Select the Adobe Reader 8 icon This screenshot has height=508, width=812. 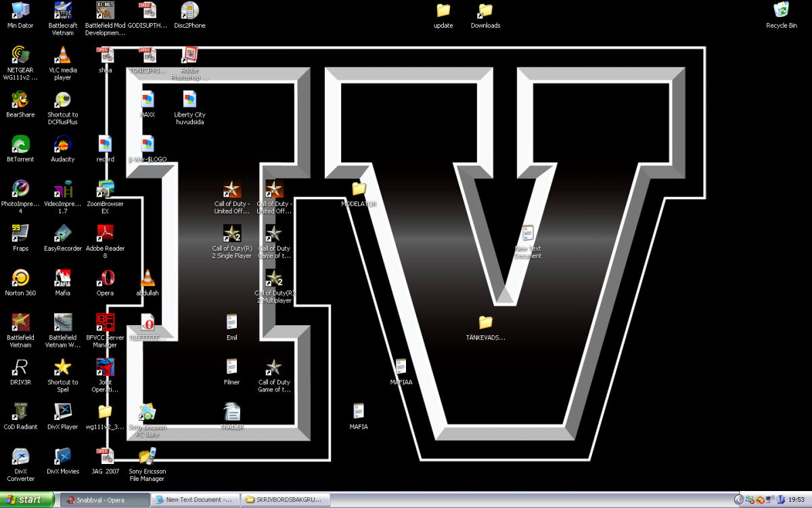[105, 234]
